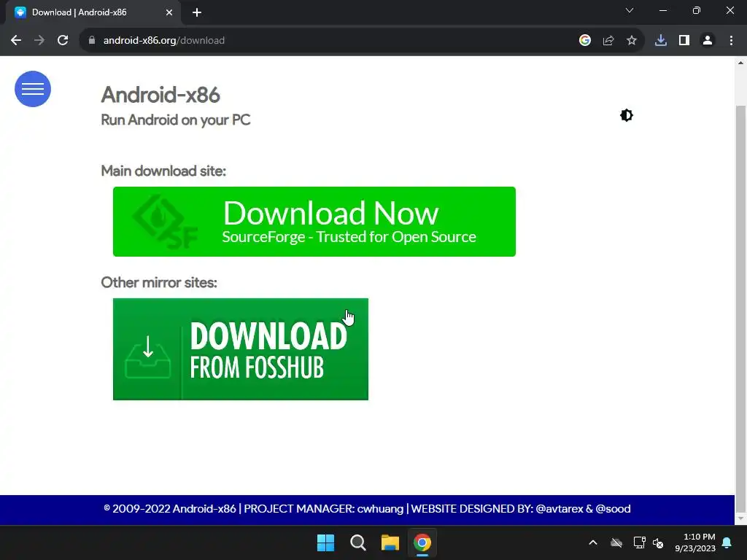Close the Android-x86 tab
This screenshot has height=560, width=747.
(169, 12)
